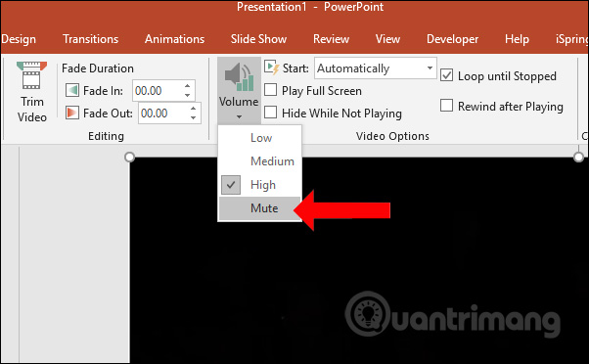The width and height of the screenshot is (589, 364).
Task: Toggle Play Full Screen checkbox
Action: coord(271,90)
